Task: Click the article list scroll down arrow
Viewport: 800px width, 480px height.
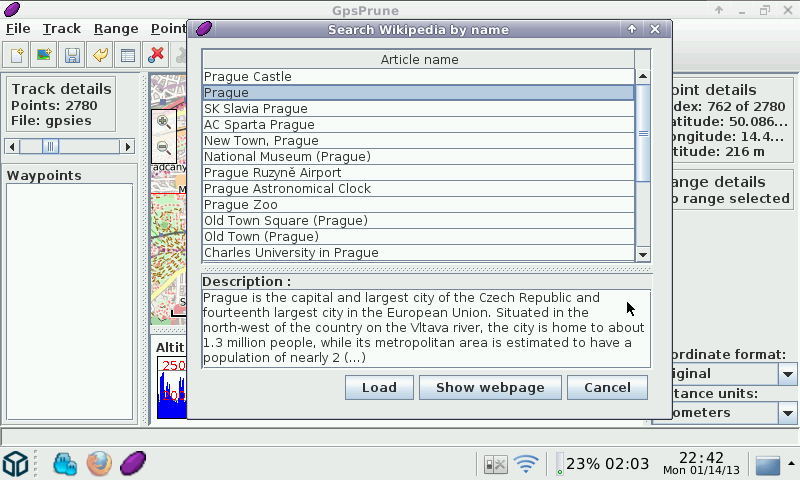Action: [x=643, y=254]
